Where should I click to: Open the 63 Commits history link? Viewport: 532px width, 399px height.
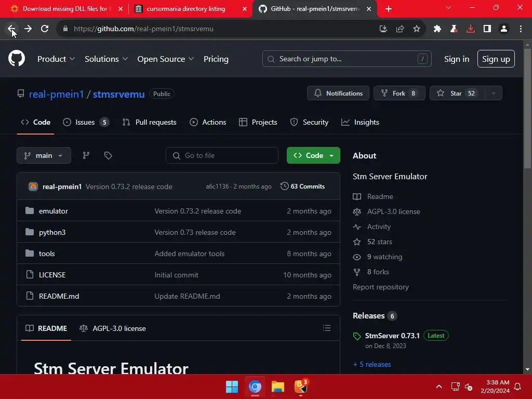click(303, 187)
